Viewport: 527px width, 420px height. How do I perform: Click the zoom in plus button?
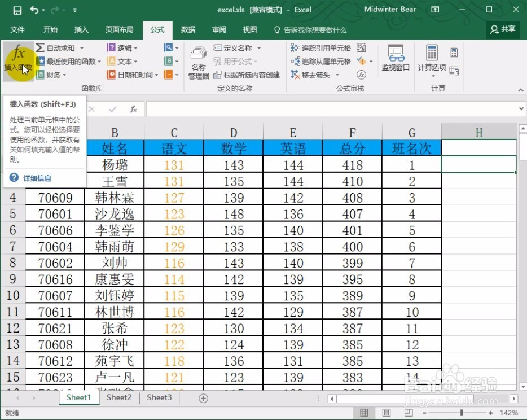click(491, 413)
